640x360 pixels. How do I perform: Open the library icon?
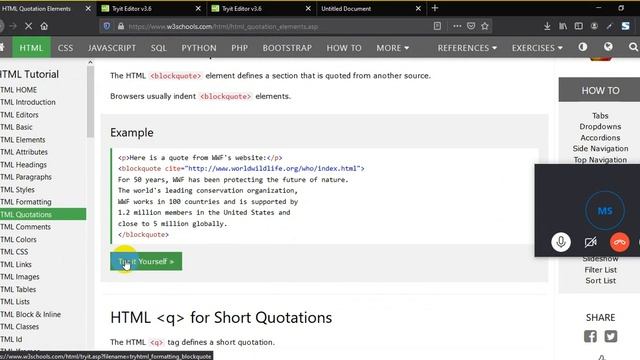click(563, 26)
